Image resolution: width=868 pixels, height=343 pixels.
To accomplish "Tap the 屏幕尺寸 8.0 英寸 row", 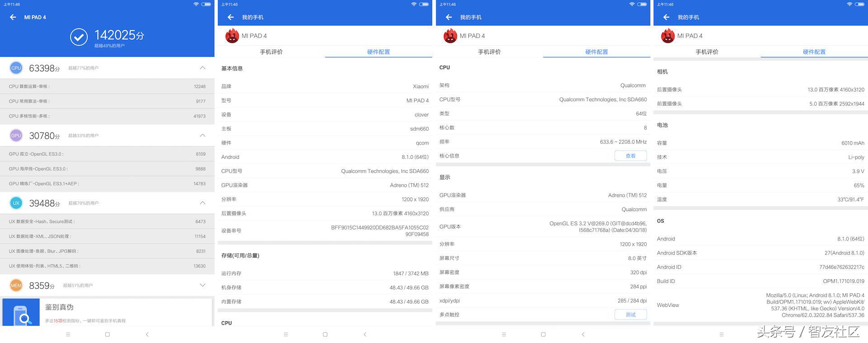I will tap(543, 258).
